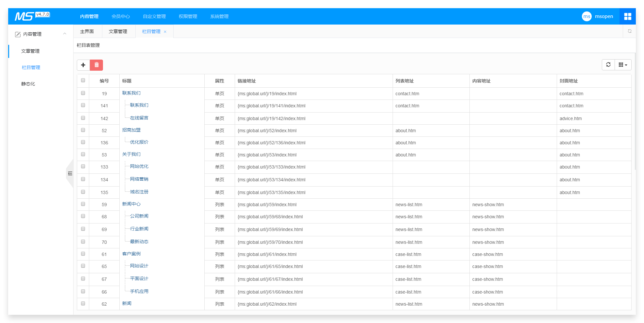Open 新闻中心 column link
Image resolution: width=644 pixels, height=323 pixels.
(x=131, y=204)
